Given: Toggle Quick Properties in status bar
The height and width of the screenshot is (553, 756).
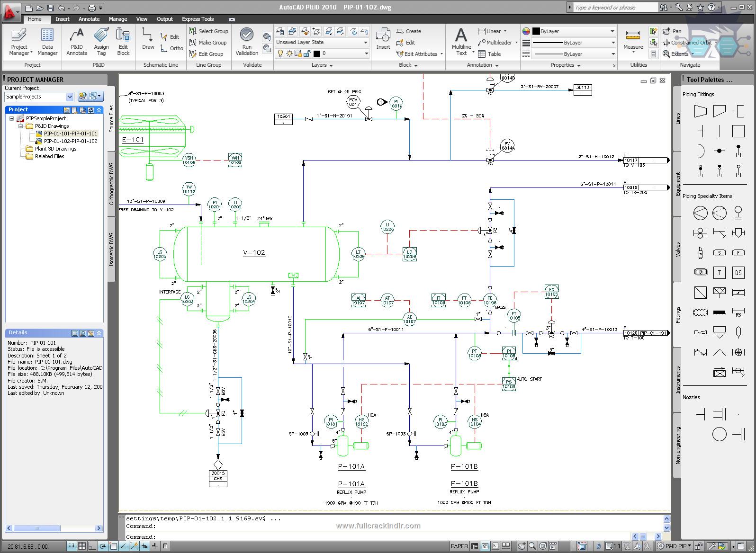Looking at the screenshot, I should (x=165, y=546).
